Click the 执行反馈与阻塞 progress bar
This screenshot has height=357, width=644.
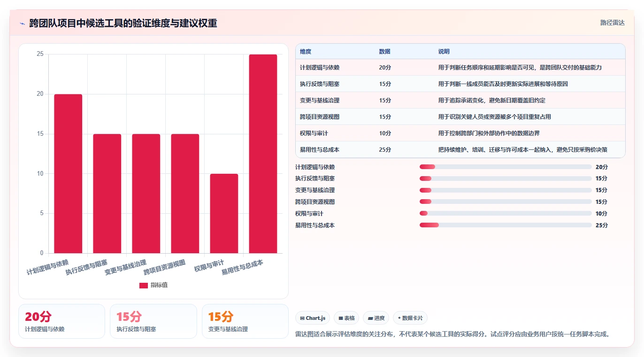(x=506, y=178)
